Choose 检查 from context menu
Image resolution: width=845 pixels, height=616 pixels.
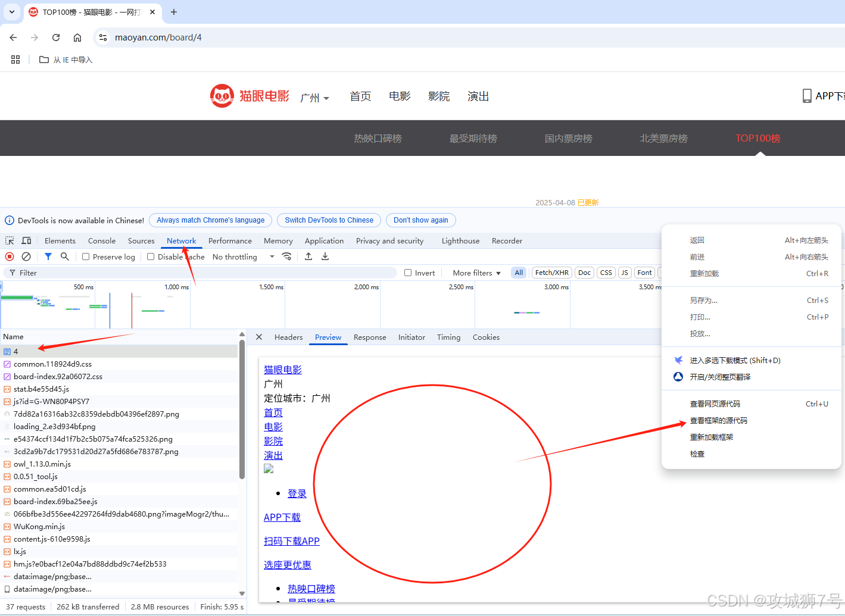click(x=697, y=454)
